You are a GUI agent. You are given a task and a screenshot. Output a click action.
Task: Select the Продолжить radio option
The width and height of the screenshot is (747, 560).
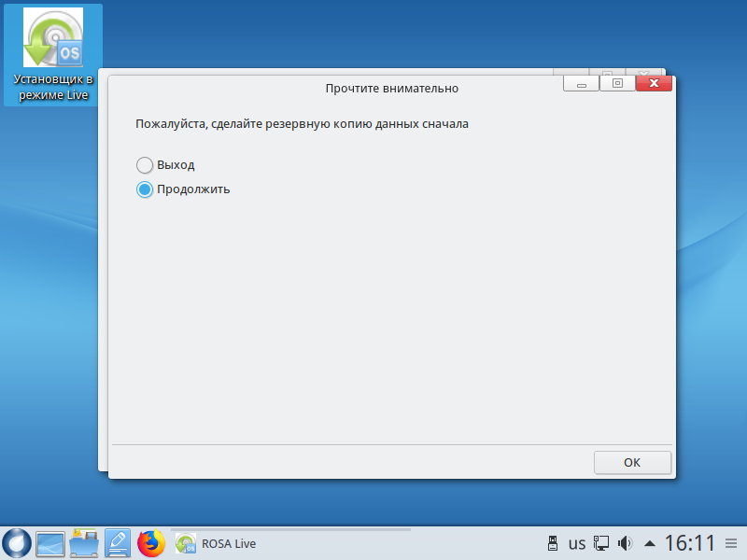pyautogui.click(x=145, y=189)
